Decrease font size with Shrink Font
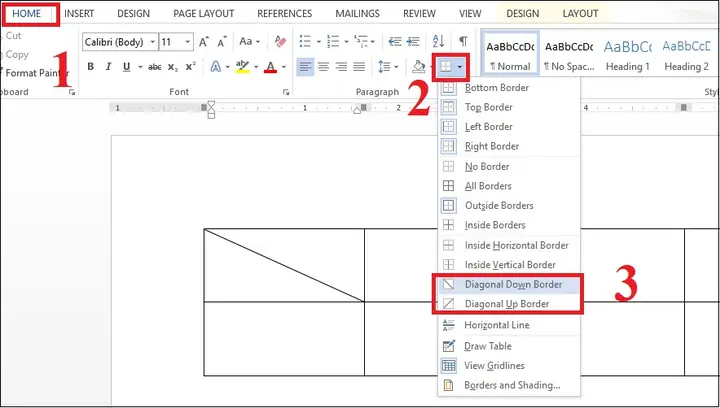Screen dimensions: 720x408 [222, 42]
